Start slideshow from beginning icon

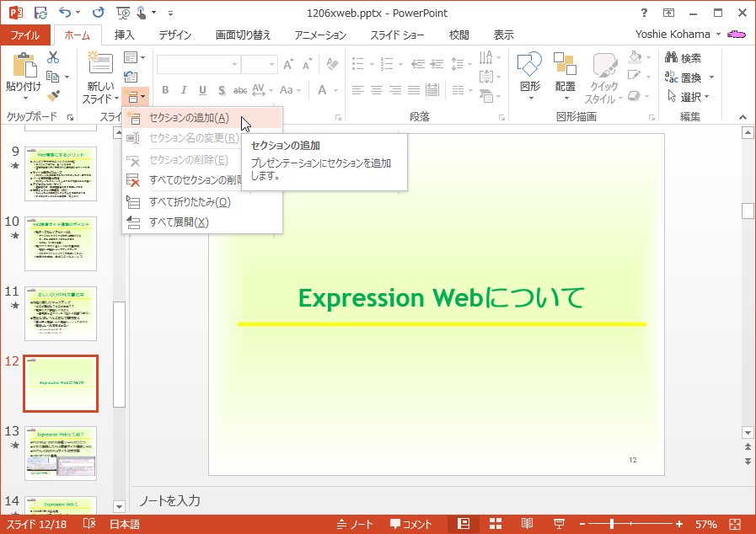[x=123, y=13]
